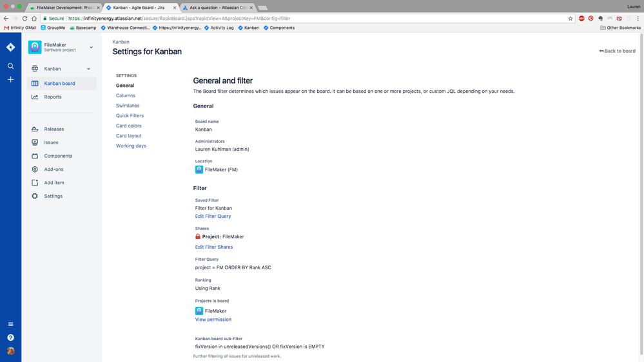Click the Kanban board sub-filter query text
Viewport: 644px width, 362px height.
260,347
